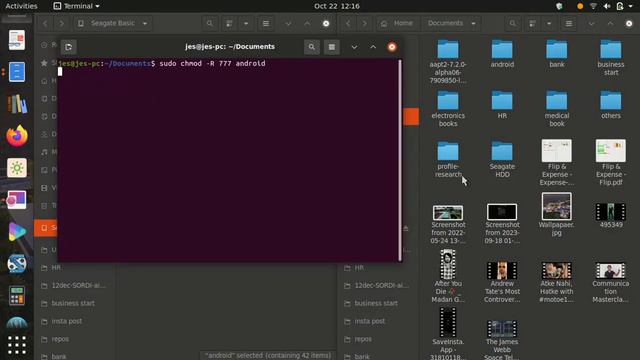Select insta post bookmark in right window sidebar
Viewport: 640px width, 360px height.
click(x=378, y=321)
